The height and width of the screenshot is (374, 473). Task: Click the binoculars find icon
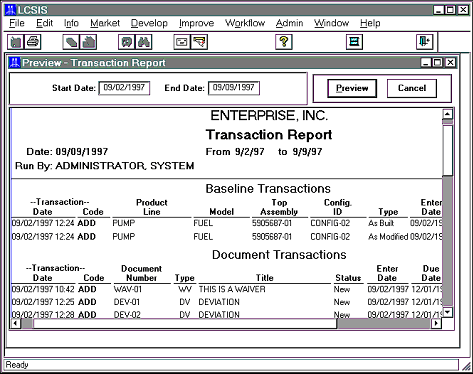144,42
